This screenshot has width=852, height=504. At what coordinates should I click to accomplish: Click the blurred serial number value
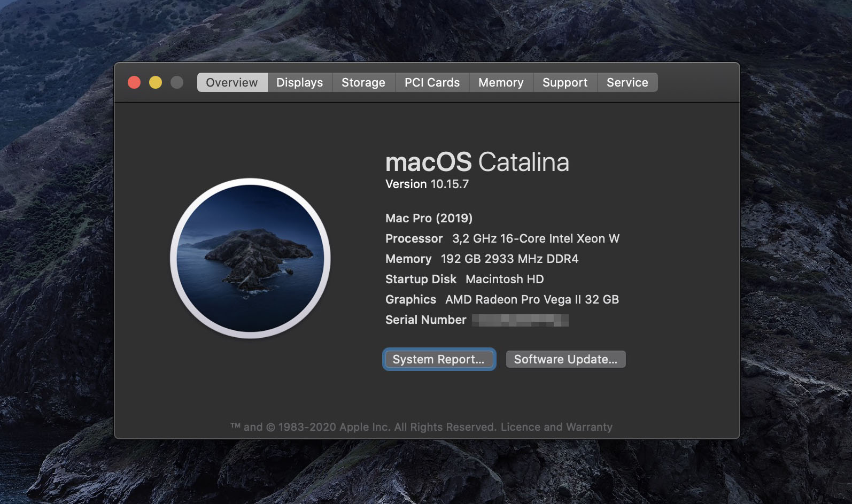coord(520,320)
